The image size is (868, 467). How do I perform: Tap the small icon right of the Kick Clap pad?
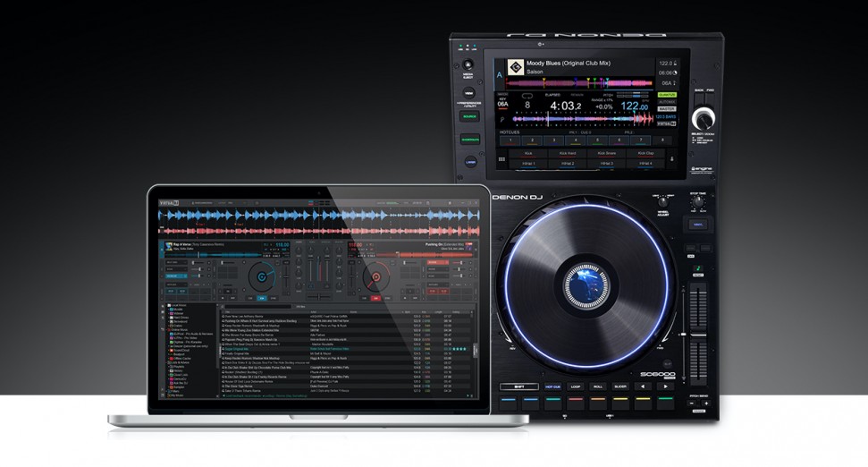pyautogui.click(x=672, y=159)
